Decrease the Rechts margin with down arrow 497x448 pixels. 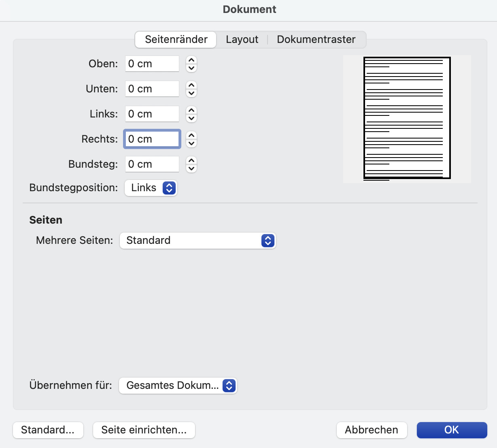click(x=191, y=143)
